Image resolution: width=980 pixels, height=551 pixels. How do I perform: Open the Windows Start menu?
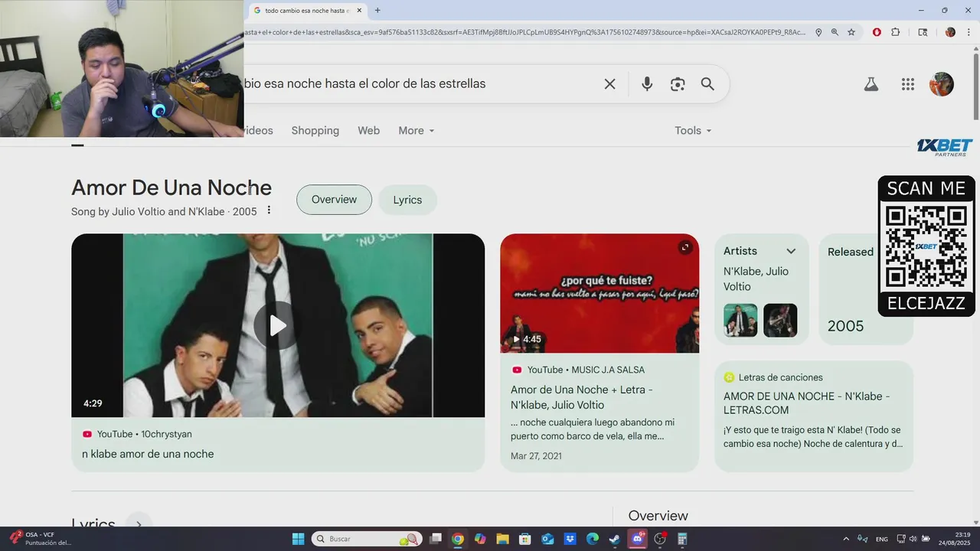298,539
